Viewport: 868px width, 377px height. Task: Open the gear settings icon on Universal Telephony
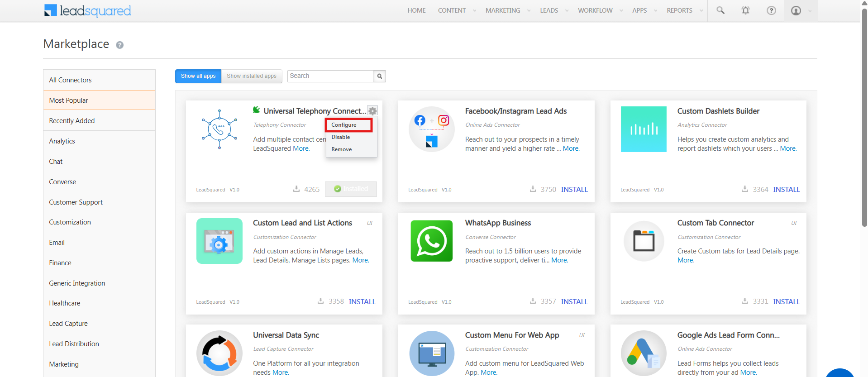tap(372, 111)
